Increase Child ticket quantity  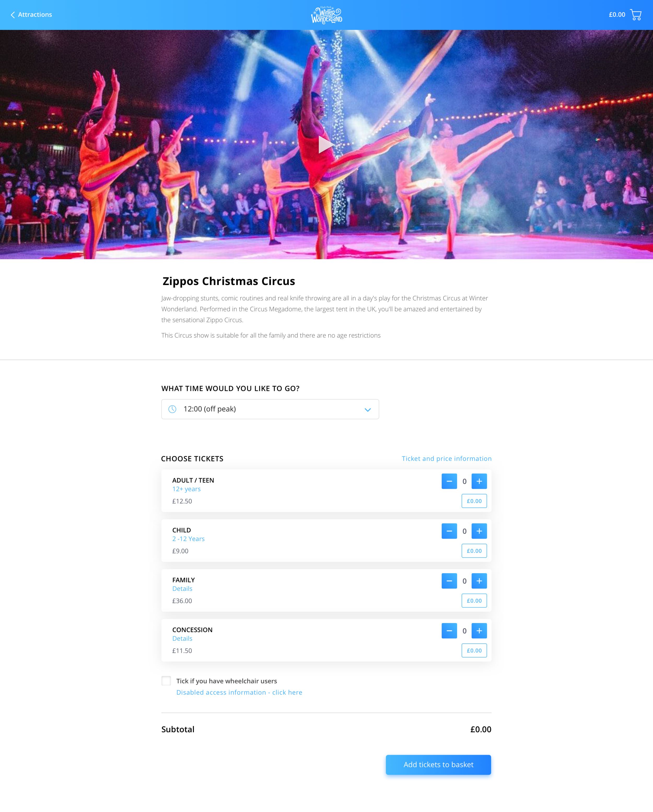coord(479,531)
